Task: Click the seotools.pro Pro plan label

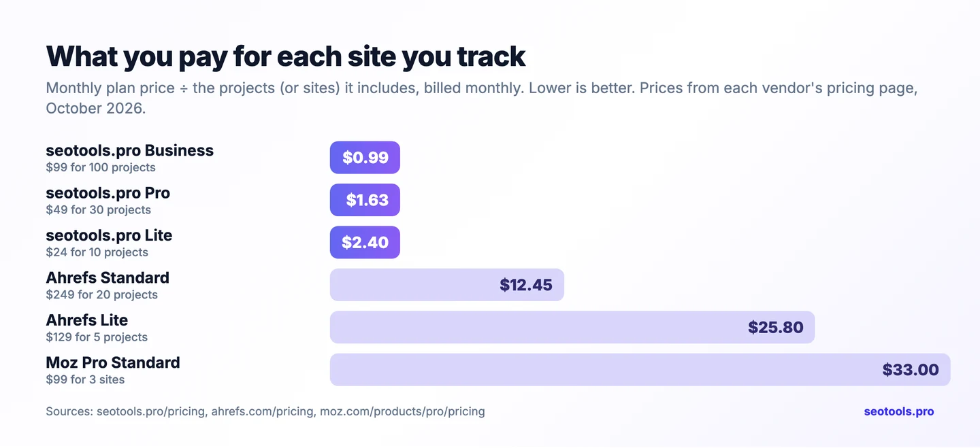Action: pos(108,193)
